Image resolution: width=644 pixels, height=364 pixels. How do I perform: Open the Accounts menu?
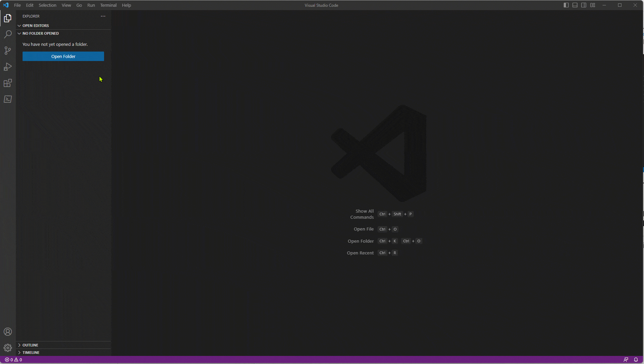point(7,332)
